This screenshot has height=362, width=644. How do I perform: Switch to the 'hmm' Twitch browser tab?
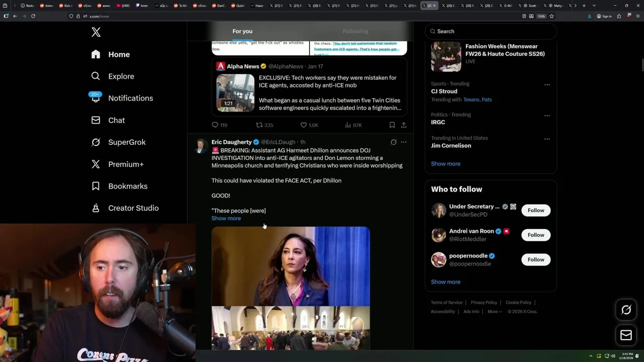tap(141, 6)
